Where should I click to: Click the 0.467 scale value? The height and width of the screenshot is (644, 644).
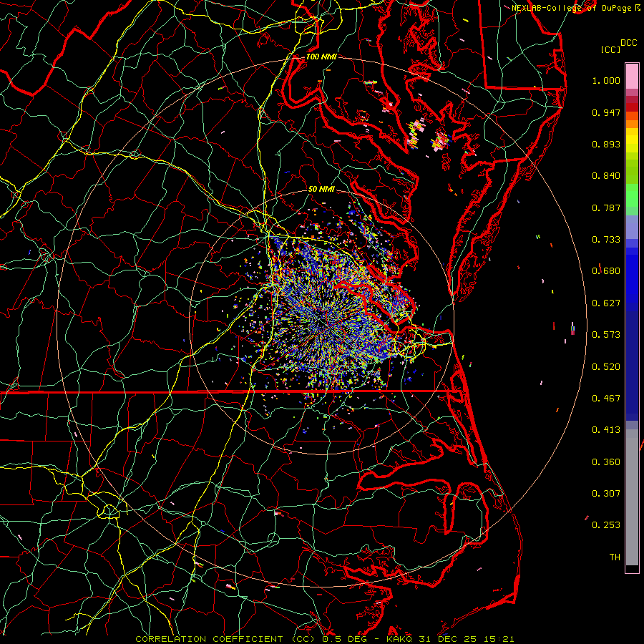(606, 399)
